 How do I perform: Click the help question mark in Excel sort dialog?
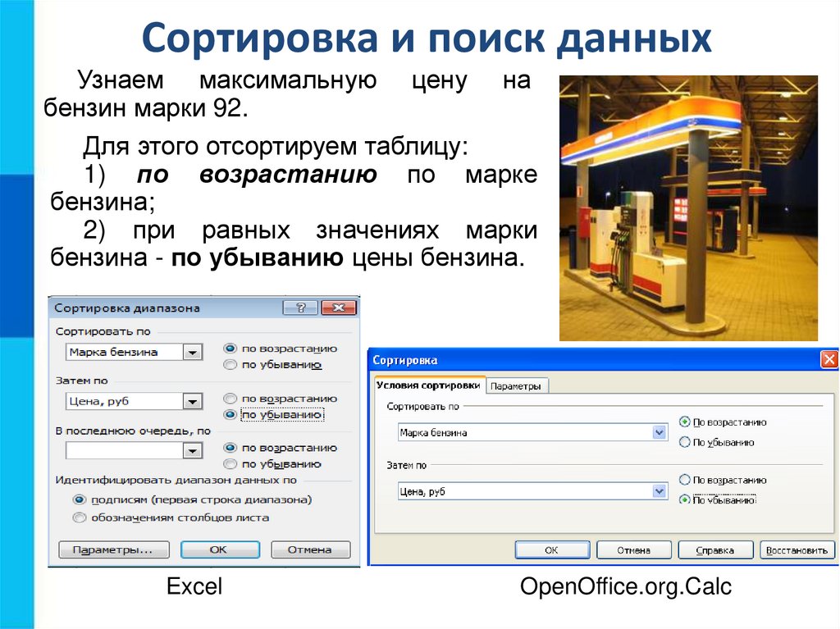[x=300, y=308]
